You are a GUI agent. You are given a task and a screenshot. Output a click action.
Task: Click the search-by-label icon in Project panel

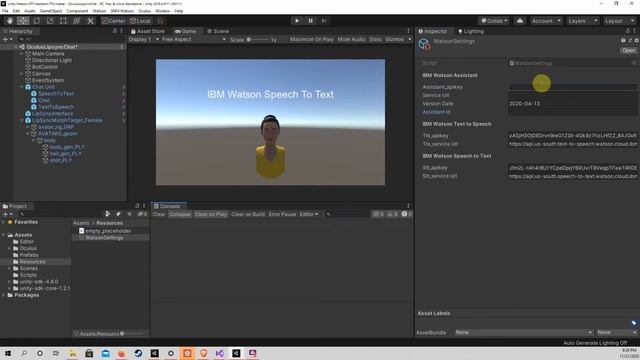(118, 214)
